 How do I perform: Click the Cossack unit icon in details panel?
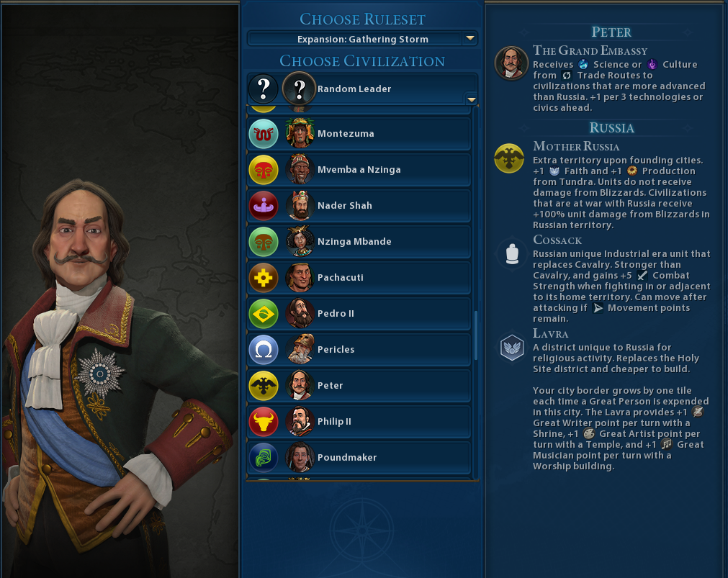coord(512,253)
